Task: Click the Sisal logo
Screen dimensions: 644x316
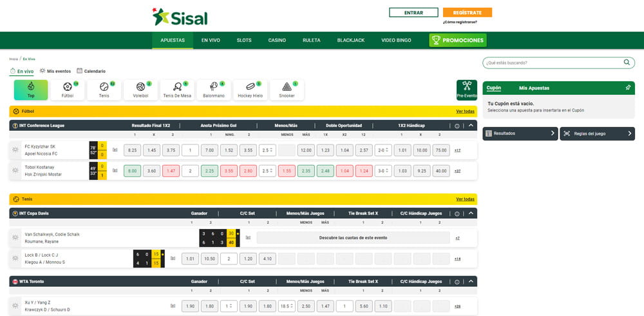Action: tap(180, 17)
